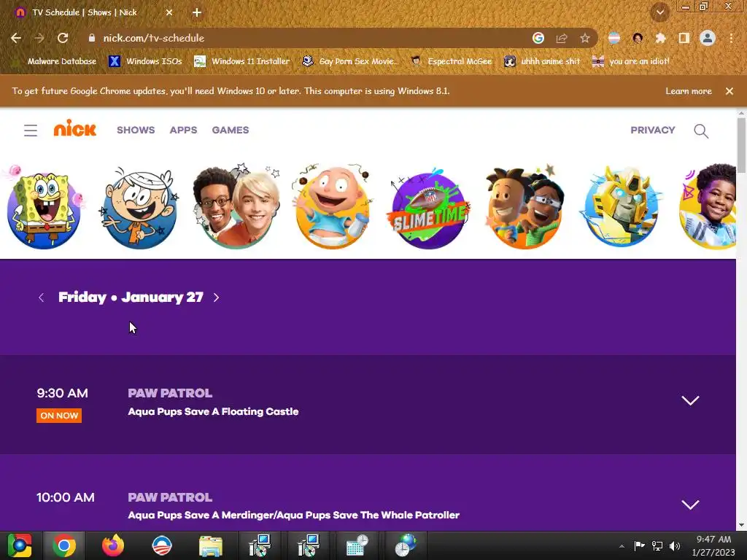The image size is (747, 560).
Task: Expand the 10:00 AM Paw Patrol listing
Action: pos(690,505)
